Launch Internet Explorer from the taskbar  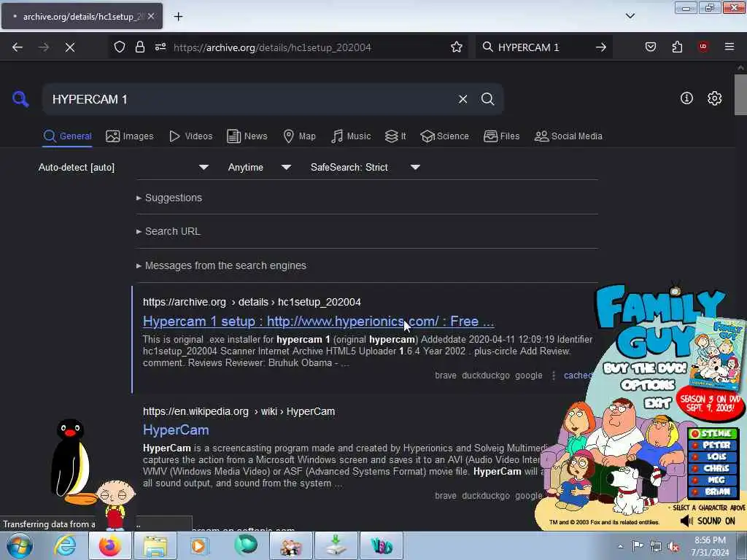pos(64,545)
